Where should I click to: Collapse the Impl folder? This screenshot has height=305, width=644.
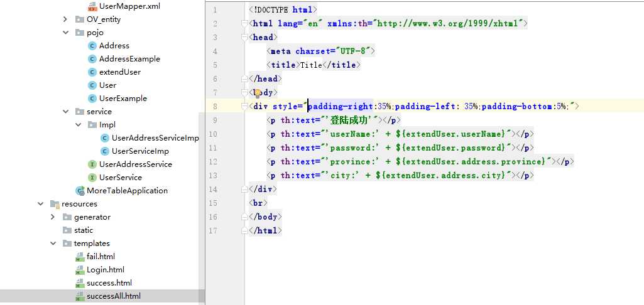click(78, 124)
